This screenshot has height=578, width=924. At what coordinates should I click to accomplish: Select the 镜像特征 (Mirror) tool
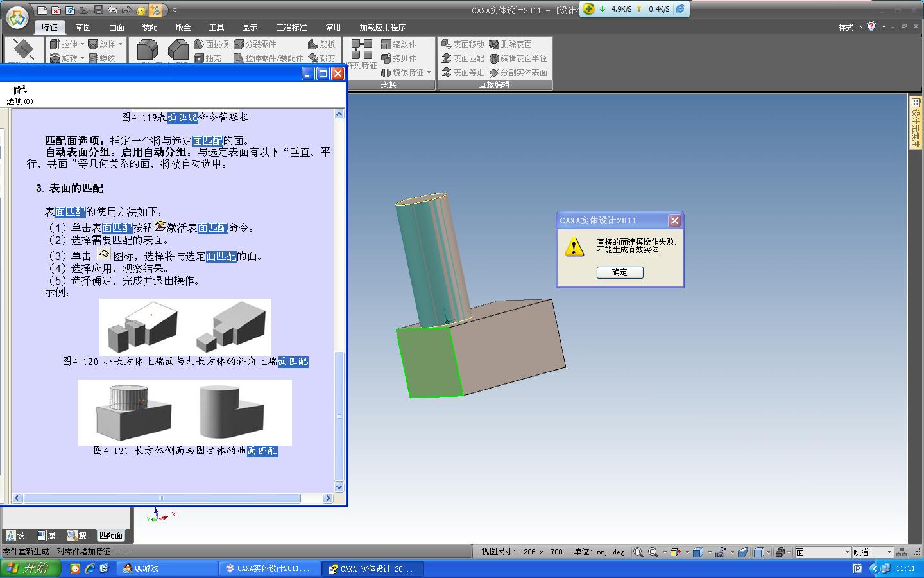tap(402, 72)
